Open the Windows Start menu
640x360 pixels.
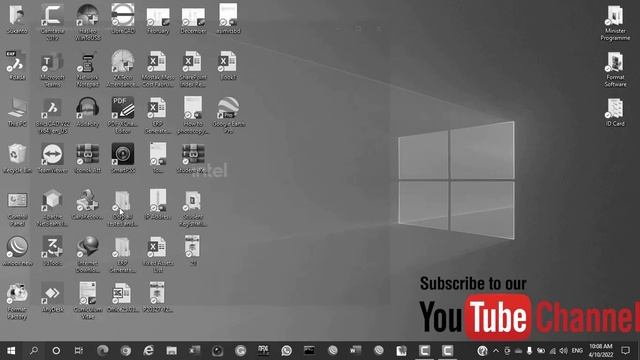point(11,351)
